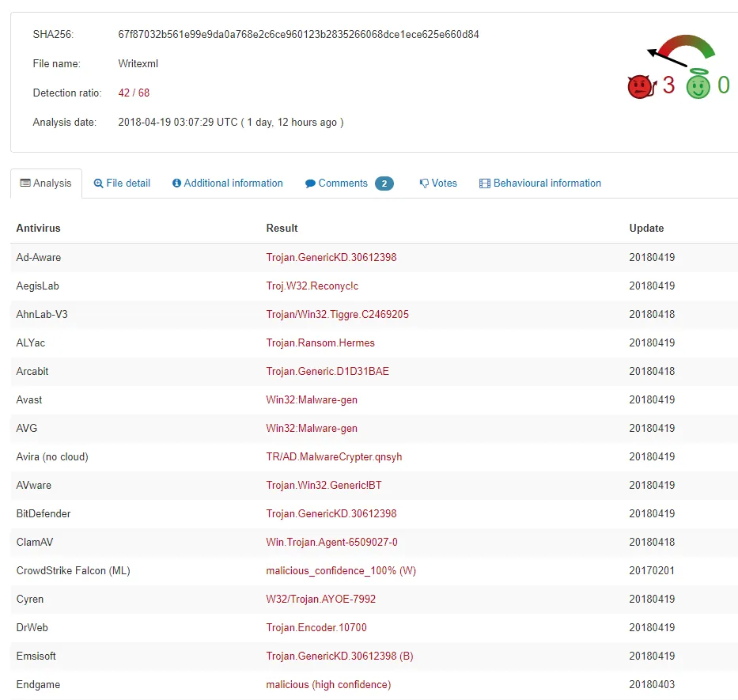Click the analysis date value
Image resolution: width=738 pixels, height=700 pixels.
pyautogui.click(x=231, y=123)
